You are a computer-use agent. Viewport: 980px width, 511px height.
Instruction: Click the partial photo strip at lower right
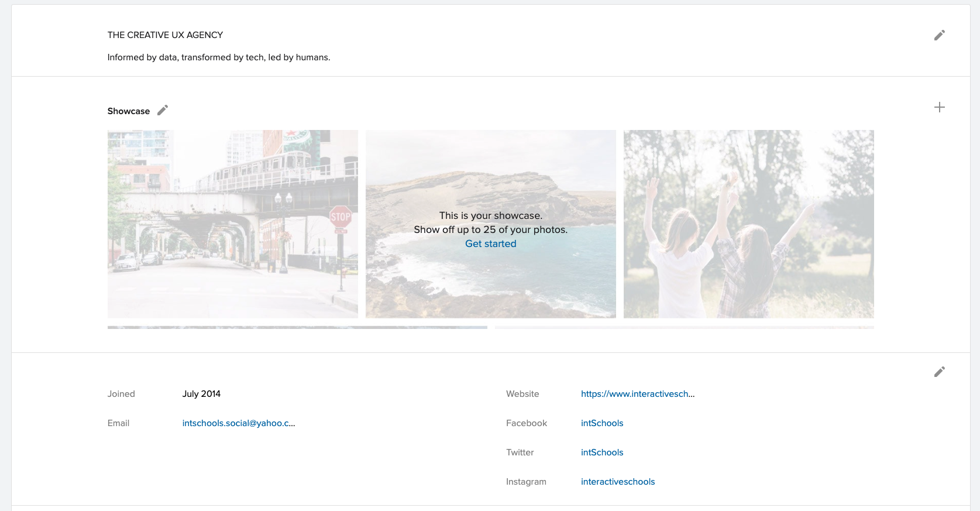pyautogui.click(x=684, y=327)
